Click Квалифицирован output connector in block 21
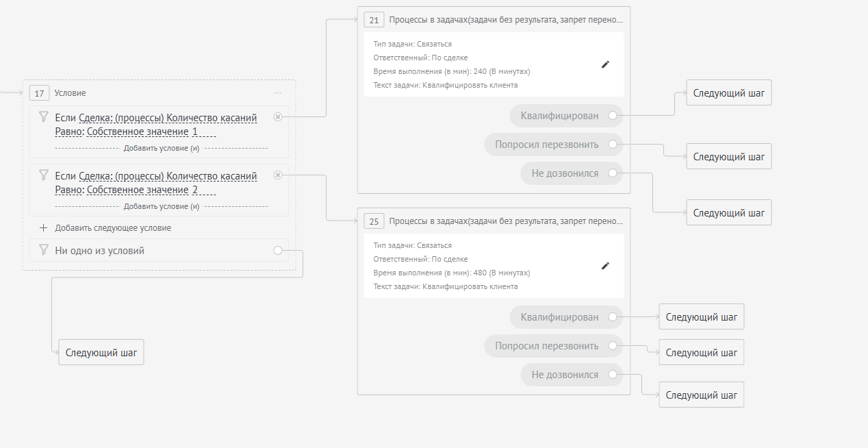The height and width of the screenshot is (448, 868). [613, 116]
